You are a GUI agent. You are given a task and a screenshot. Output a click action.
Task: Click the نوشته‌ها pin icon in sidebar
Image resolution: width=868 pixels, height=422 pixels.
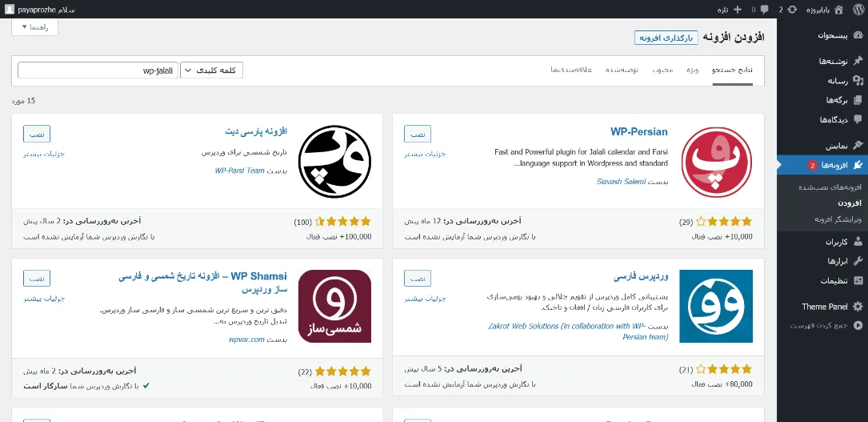click(858, 61)
